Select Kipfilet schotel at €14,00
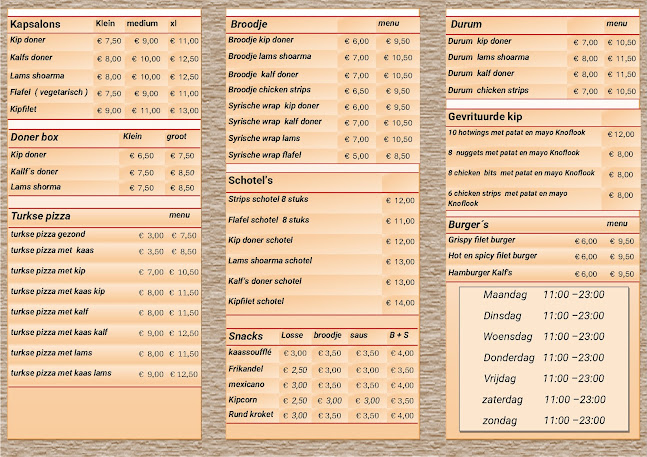 click(259, 301)
